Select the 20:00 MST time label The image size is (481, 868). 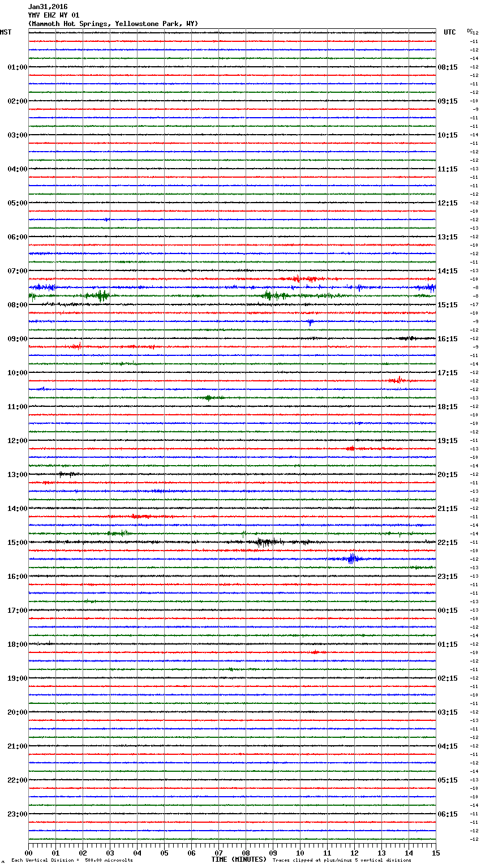(17, 712)
